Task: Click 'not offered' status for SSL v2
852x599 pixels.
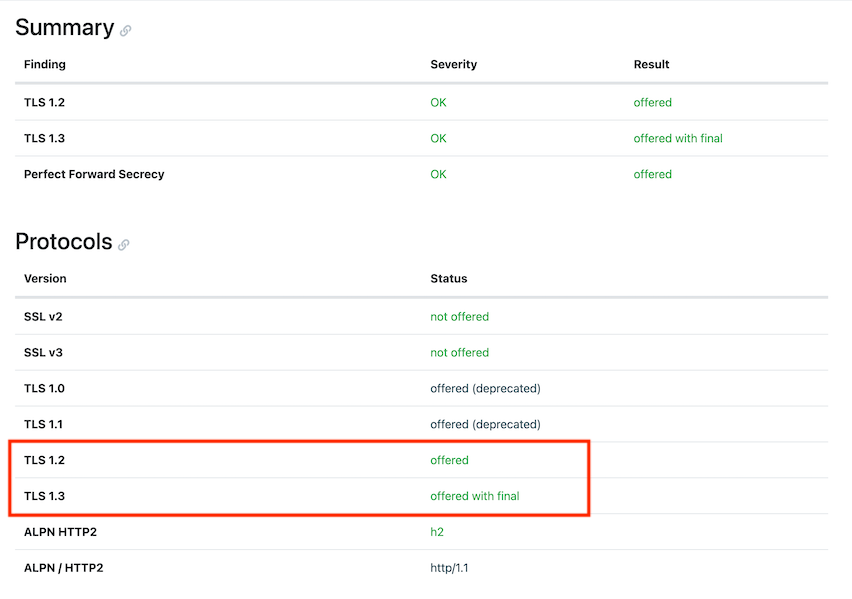Action: [460, 316]
